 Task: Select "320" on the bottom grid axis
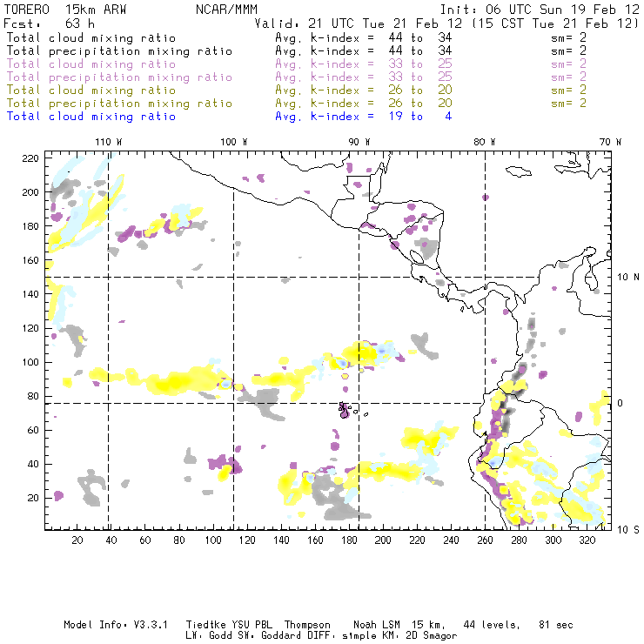coord(587,540)
